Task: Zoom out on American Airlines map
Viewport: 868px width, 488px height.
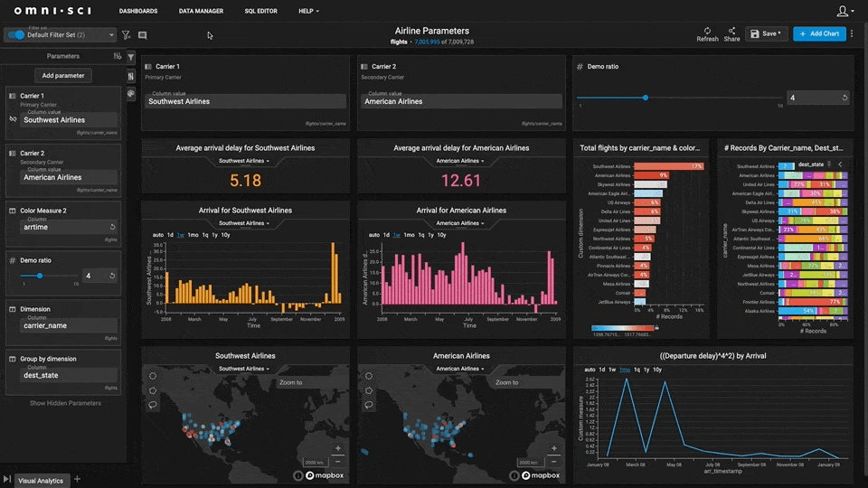Action: (x=553, y=462)
